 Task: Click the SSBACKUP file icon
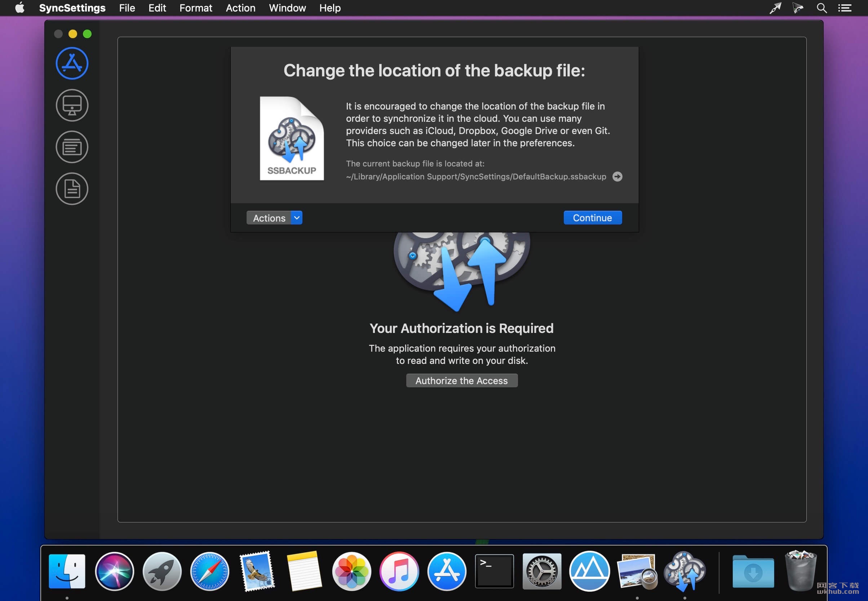(x=292, y=138)
